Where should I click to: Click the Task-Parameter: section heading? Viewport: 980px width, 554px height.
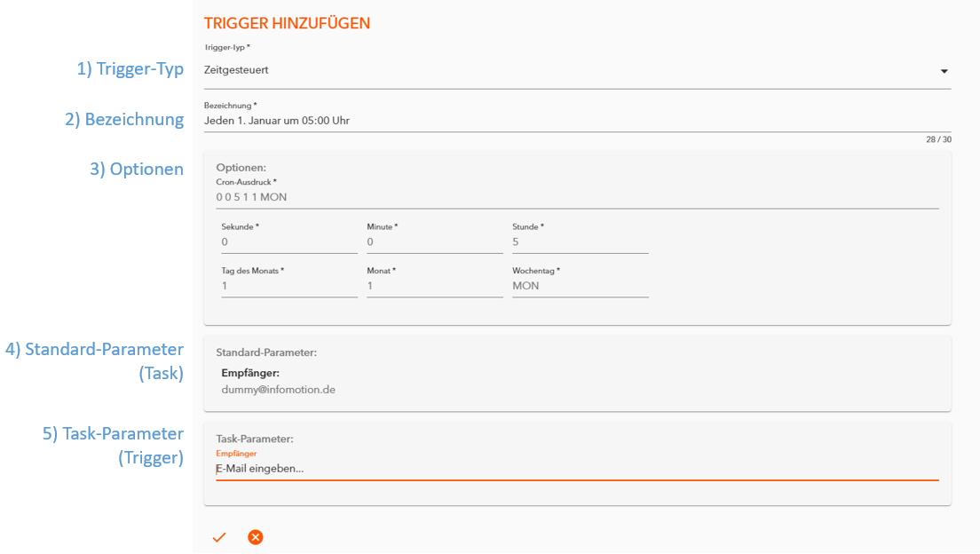pyautogui.click(x=255, y=439)
